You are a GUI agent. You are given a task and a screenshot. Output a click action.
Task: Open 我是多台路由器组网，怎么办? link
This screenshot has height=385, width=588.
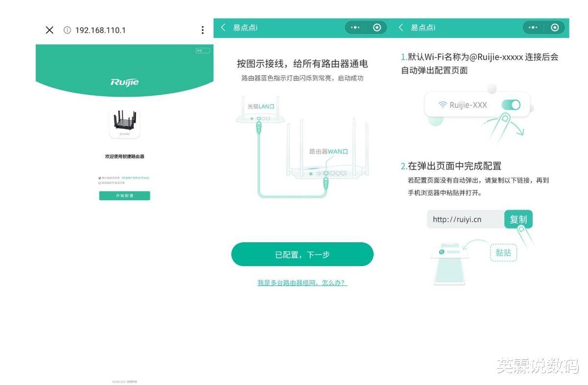tap(302, 283)
